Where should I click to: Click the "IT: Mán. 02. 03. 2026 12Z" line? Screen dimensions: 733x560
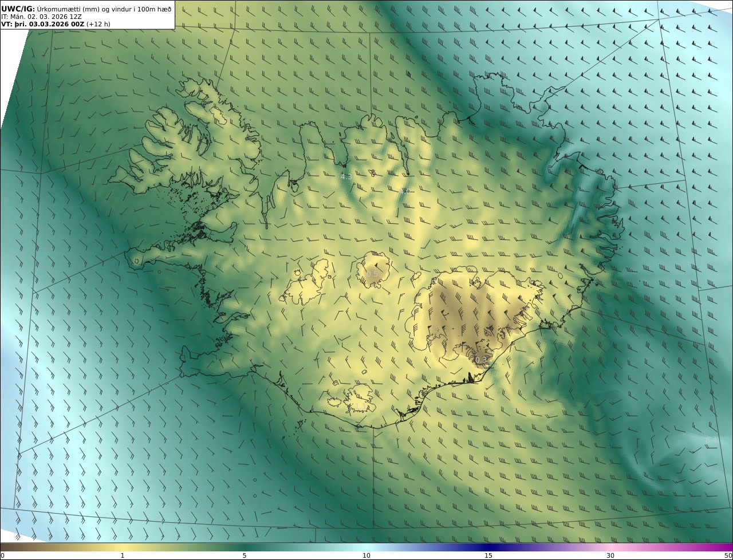(x=41, y=17)
